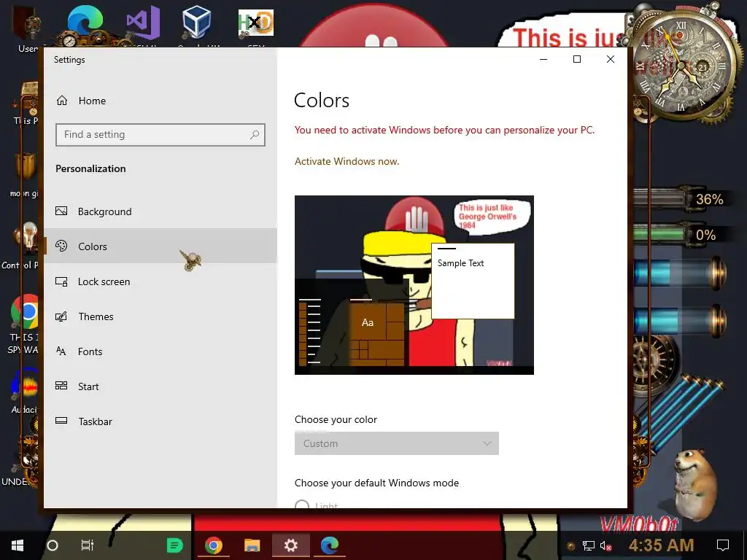Click the steampunk clock widget

tap(682, 64)
